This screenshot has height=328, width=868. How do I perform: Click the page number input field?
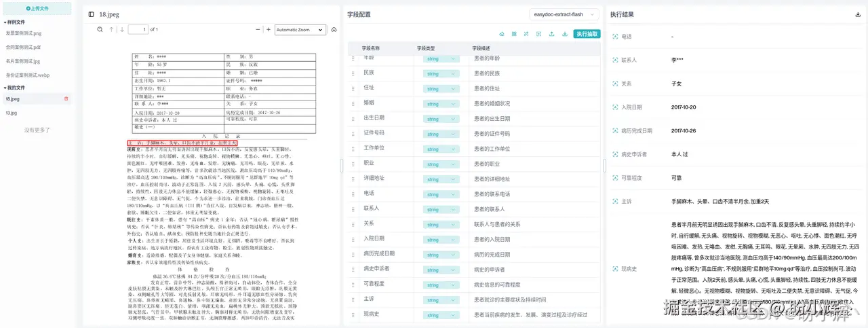click(x=138, y=29)
